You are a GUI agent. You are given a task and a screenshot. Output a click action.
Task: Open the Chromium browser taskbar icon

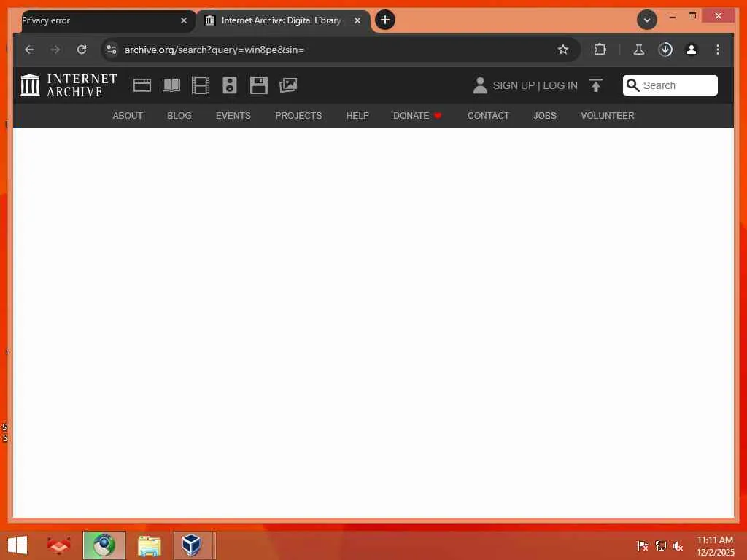pos(104,545)
